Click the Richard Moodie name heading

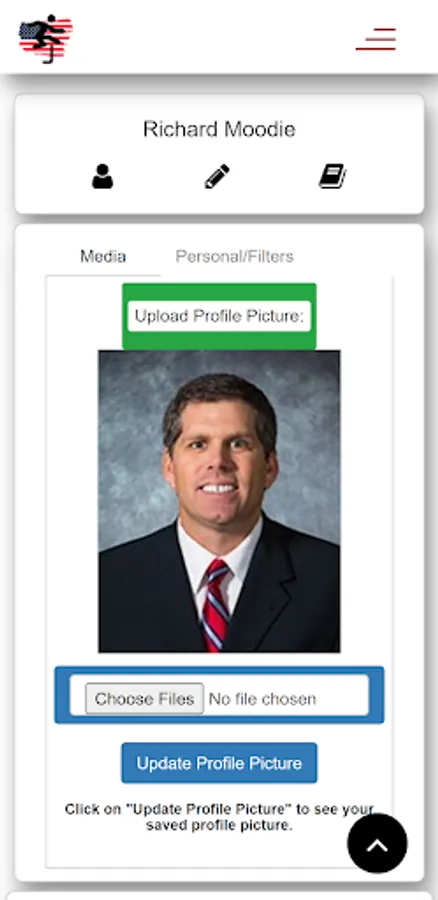[219, 129]
